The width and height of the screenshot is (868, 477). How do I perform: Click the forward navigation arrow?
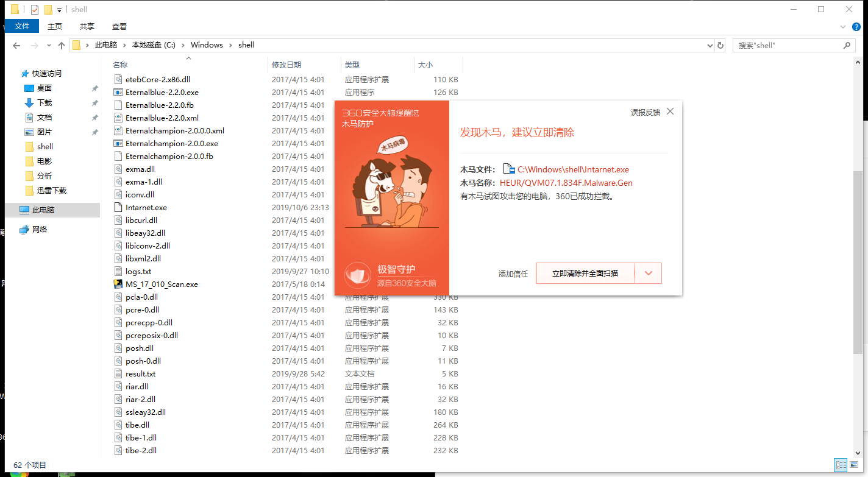[34, 45]
